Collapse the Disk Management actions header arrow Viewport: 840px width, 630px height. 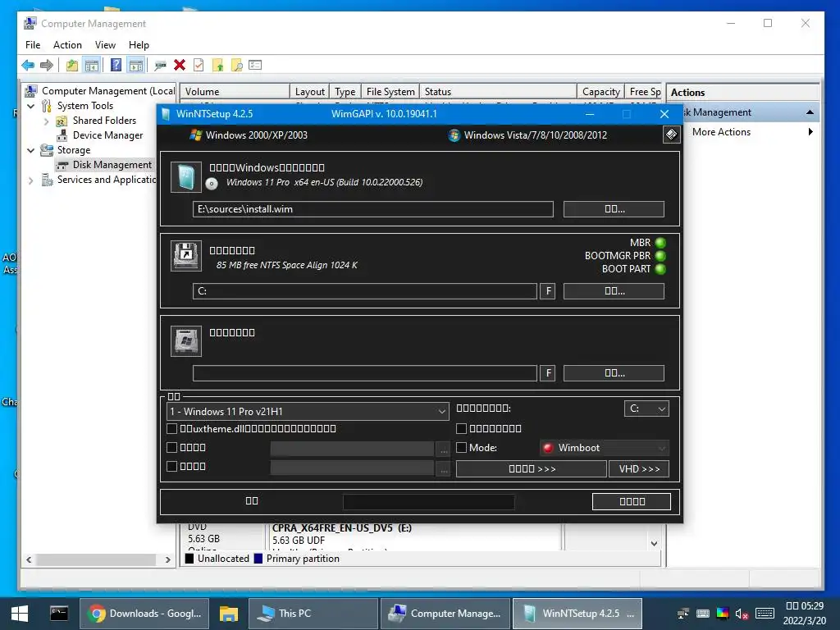tap(810, 112)
